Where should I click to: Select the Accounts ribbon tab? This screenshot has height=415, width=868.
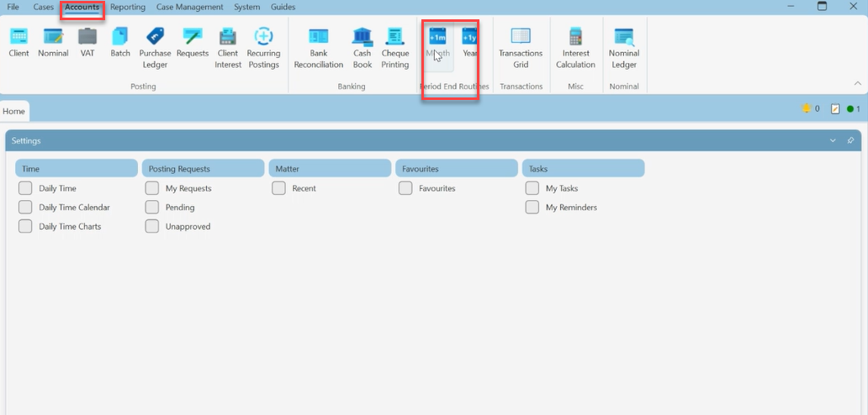click(82, 8)
